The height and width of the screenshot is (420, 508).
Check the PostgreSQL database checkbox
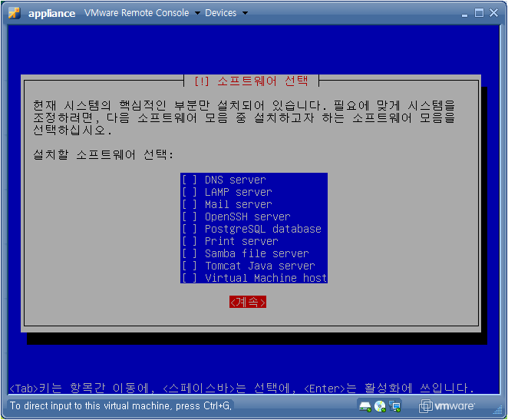click(x=190, y=229)
